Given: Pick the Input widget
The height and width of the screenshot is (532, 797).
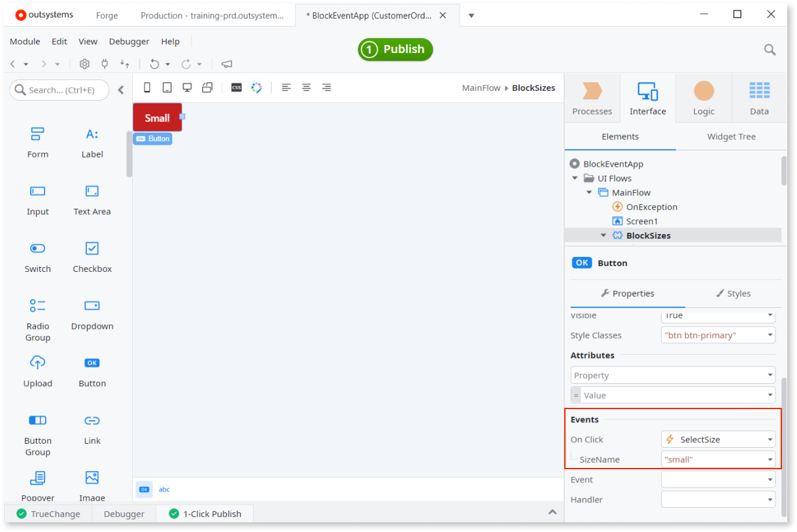Looking at the screenshot, I should [x=37, y=199].
